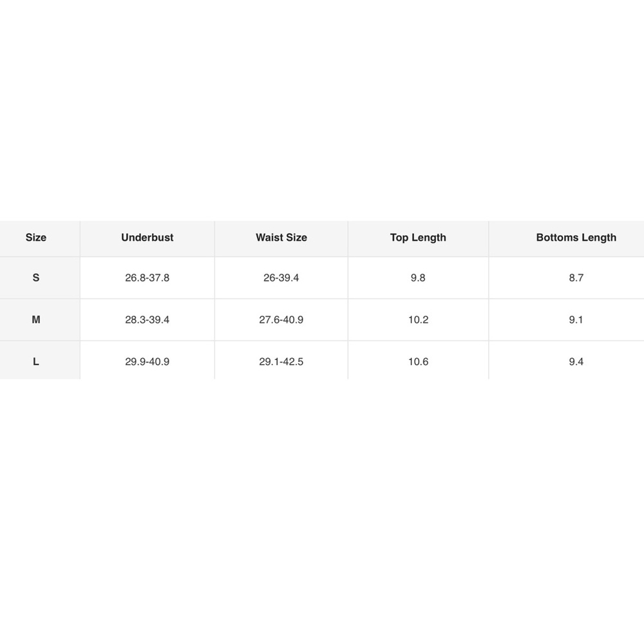Click top length value 10.6

coord(418,361)
